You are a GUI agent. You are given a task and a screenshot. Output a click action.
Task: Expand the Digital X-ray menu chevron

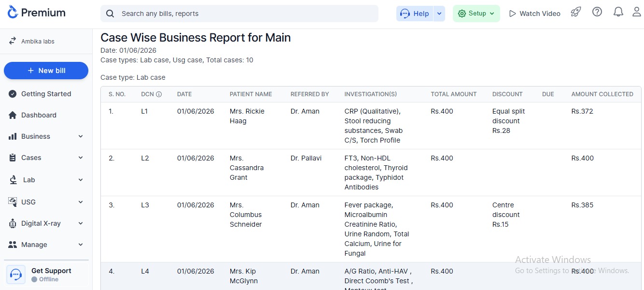(81, 223)
